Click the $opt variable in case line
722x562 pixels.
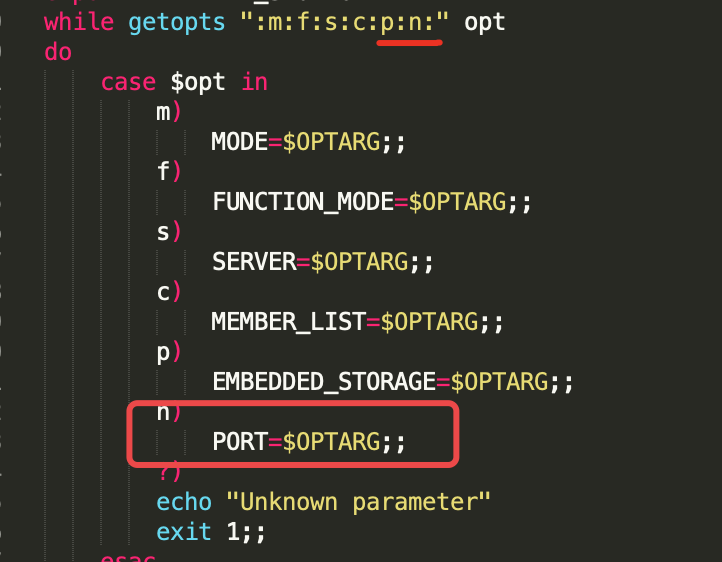[198, 83]
